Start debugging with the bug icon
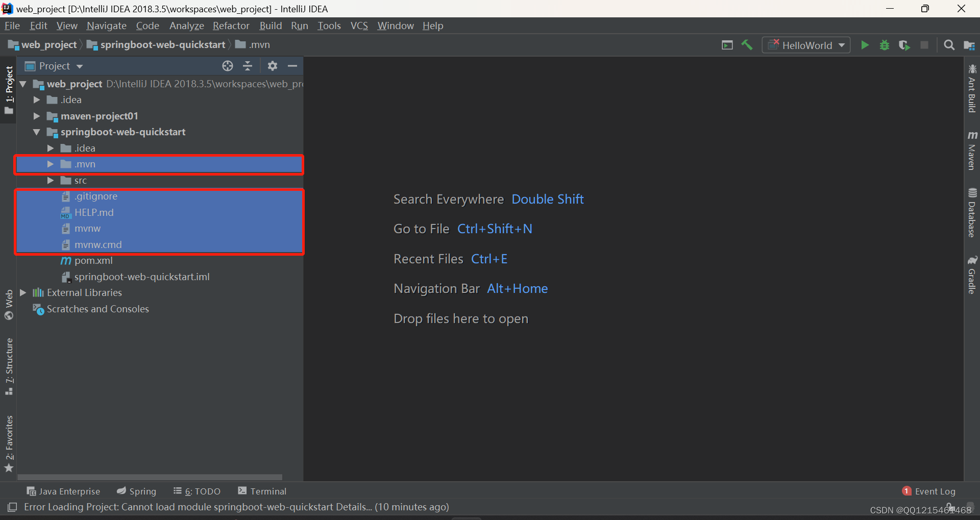This screenshot has height=520, width=980. pos(885,45)
